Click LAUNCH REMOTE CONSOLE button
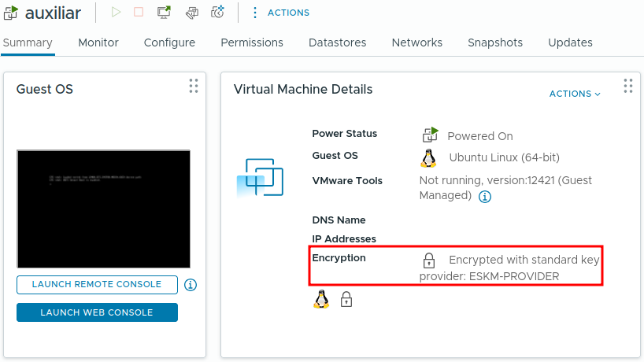 [x=97, y=284]
